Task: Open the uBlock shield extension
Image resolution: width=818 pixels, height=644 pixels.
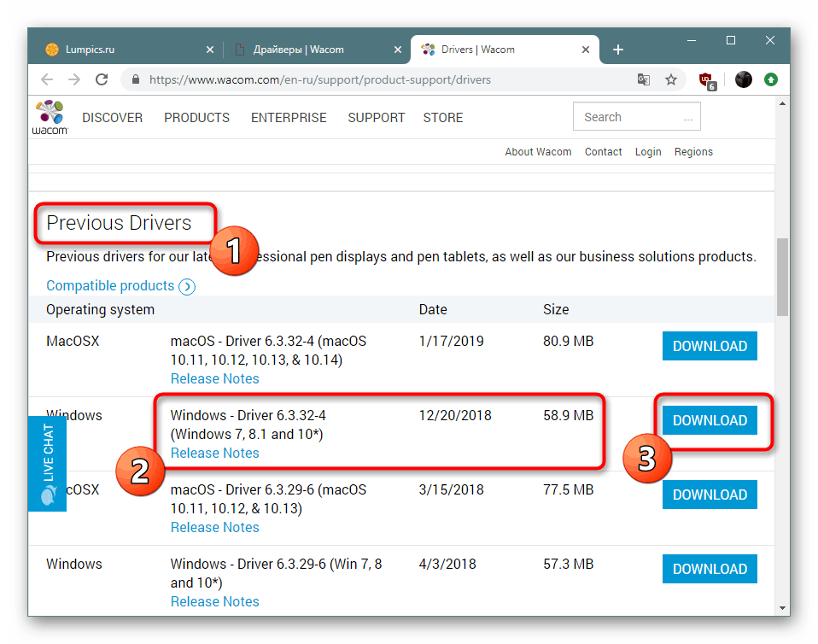Action: tap(707, 80)
